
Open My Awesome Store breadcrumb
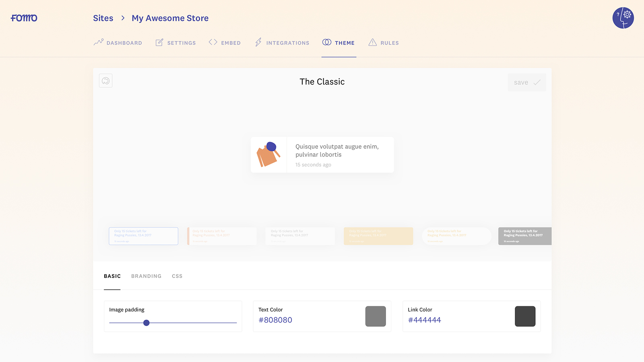pos(170,18)
